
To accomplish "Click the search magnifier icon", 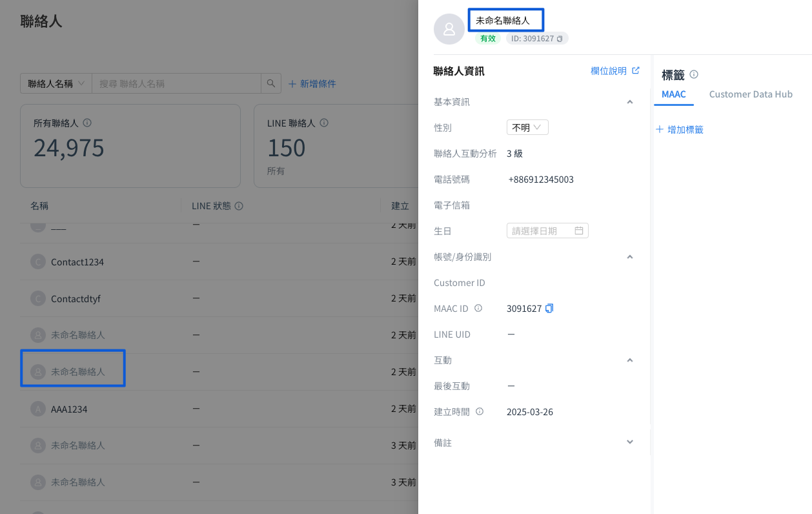I will [271, 83].
